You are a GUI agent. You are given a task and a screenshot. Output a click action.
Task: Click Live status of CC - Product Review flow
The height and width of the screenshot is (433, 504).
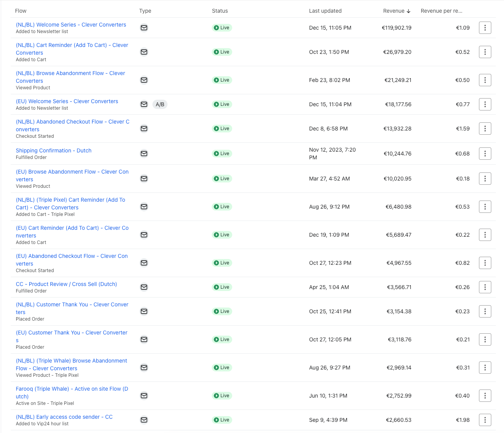coord(222,287)
